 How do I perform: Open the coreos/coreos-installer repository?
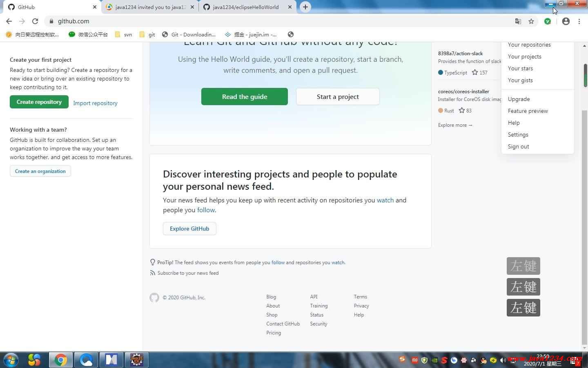tap(463, 91)
